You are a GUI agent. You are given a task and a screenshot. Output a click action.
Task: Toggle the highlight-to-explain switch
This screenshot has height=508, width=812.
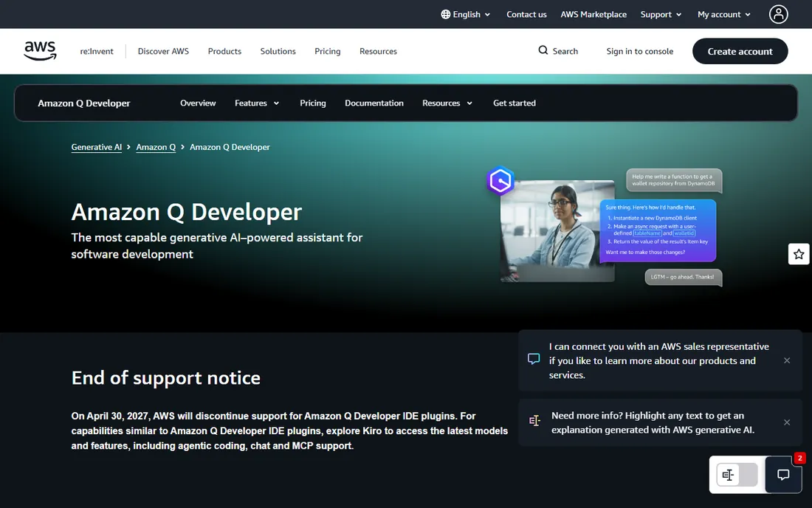(737, 474)
